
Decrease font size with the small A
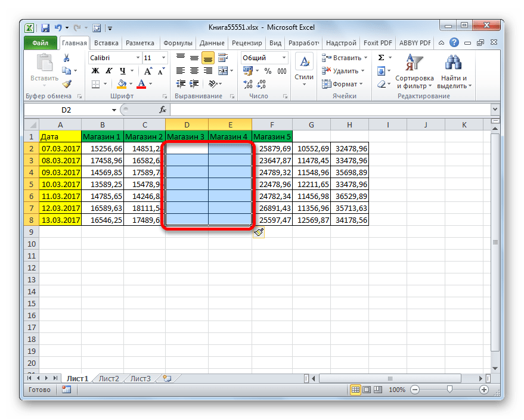click(162, 71)
